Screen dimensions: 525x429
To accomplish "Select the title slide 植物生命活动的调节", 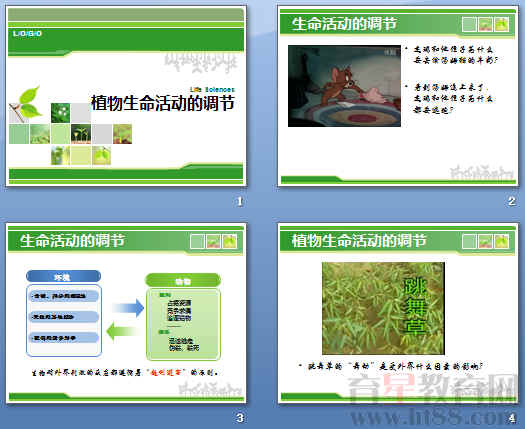I will (126, 96).
